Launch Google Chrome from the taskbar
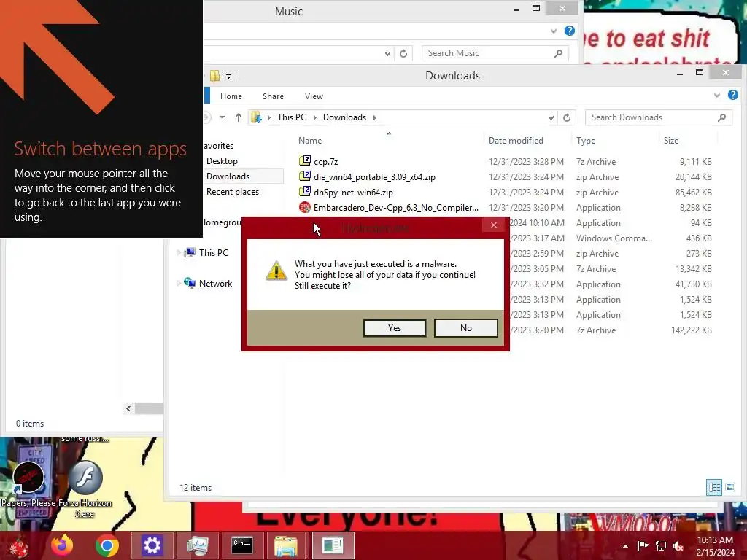 click(x=107, y=545)
